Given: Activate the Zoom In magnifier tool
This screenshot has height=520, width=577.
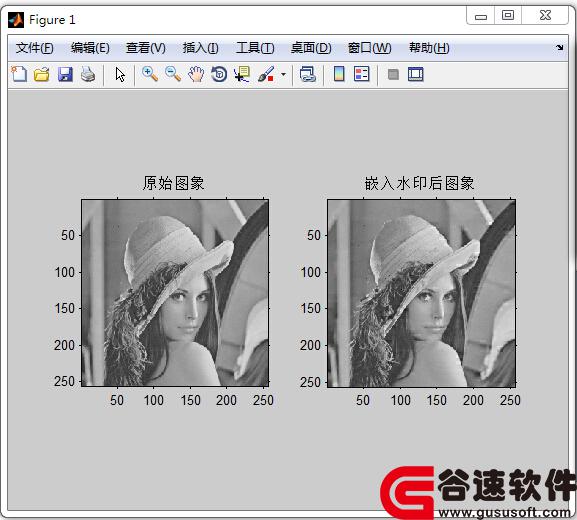Looking at the screenshot, I should coord(150,74).
